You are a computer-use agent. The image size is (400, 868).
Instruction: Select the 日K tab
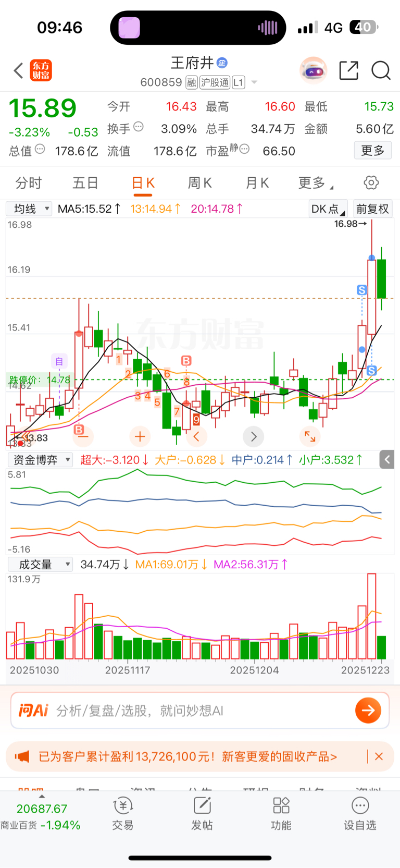tap(143, 183)
